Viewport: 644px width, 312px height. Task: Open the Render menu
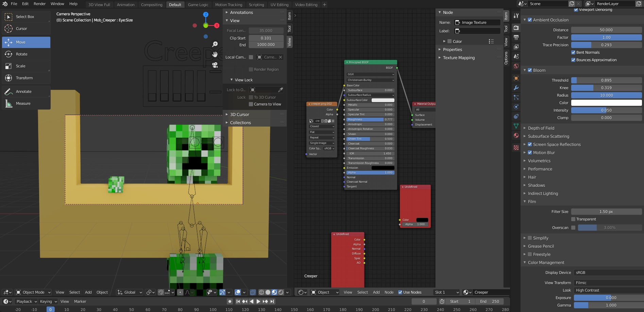[x=39, y=4]
